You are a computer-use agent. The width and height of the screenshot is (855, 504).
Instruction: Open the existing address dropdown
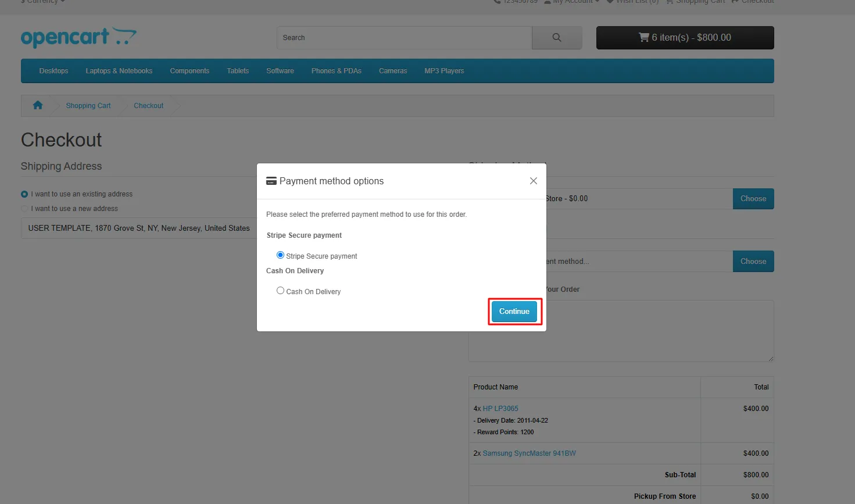[139, 228]
